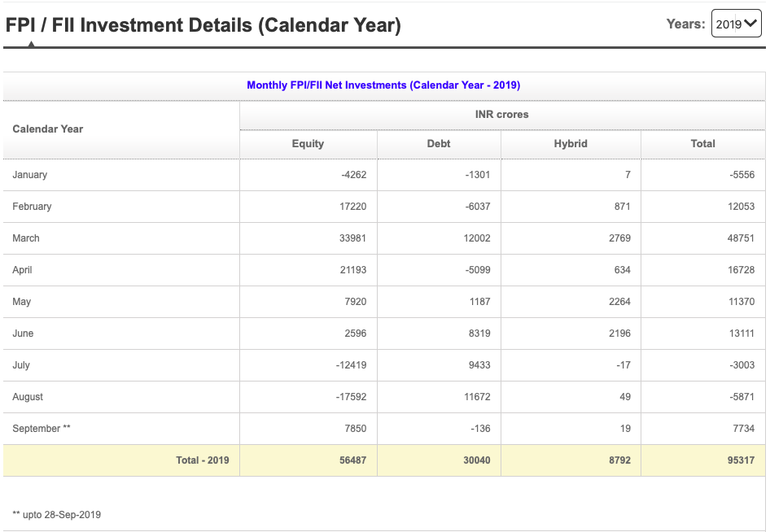The image size is (770, 532).
Task: Select the 'INR crores' header cell
Action: (x=502, y=115)
